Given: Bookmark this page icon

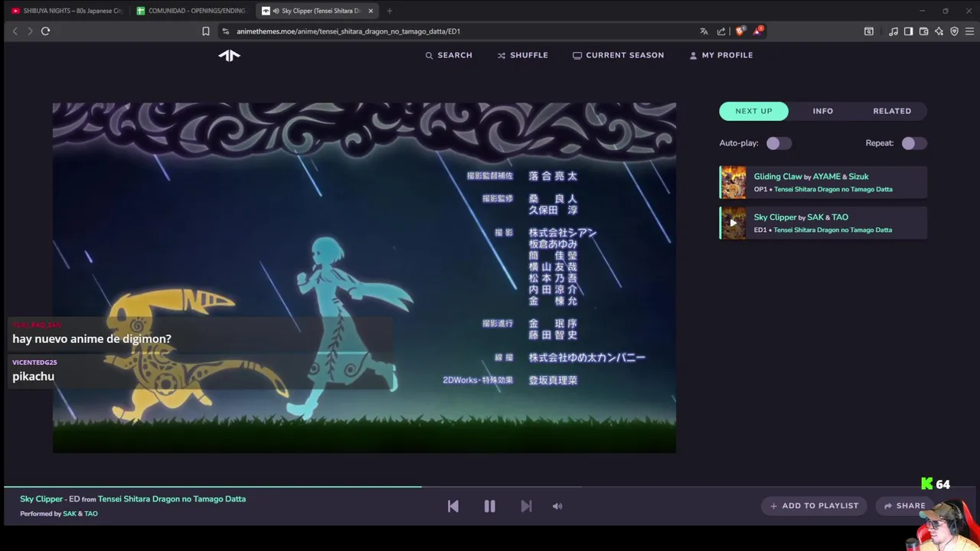Looking at the screenshot, I should [205, 31].
